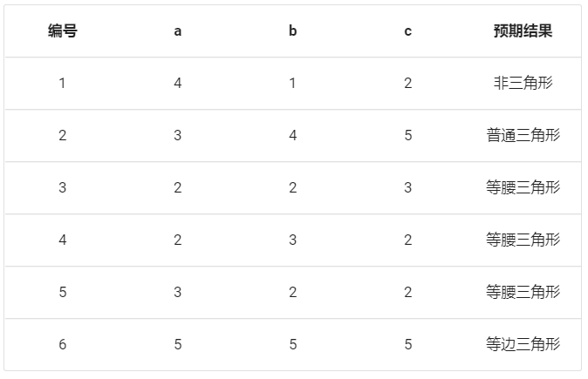Click column c value in row 3

pyautogui.click(x=408, y=188)
